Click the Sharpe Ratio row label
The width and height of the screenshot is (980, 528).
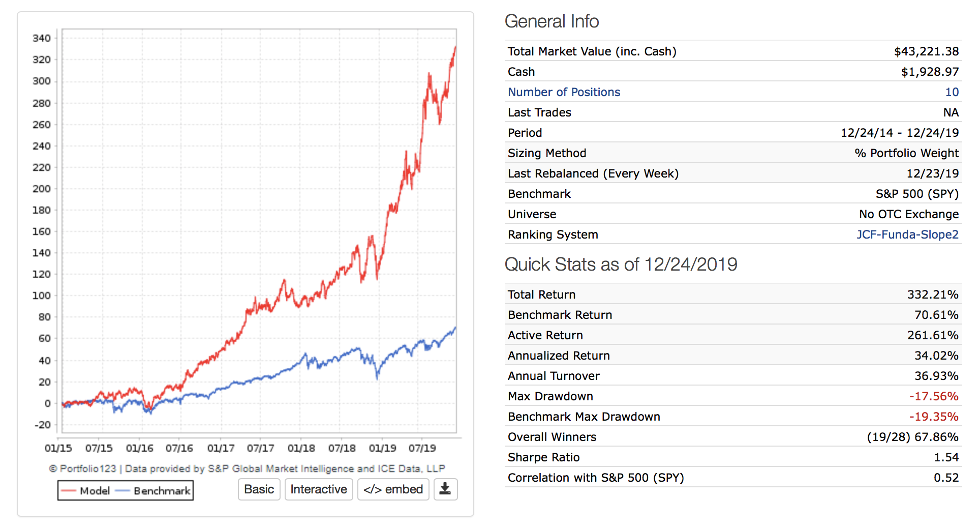pos(543,457)
